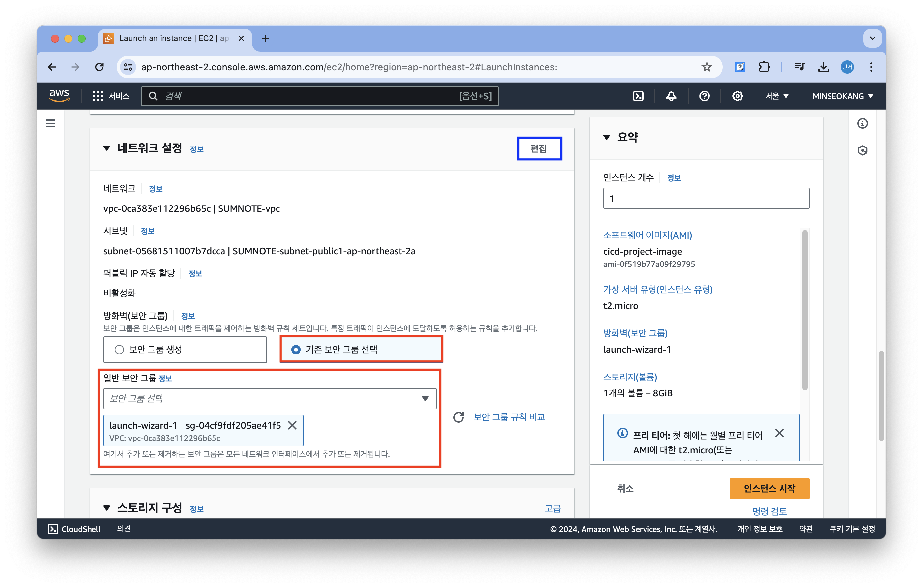Open the notifications bell
923x588 pixels.
point(671,96)
